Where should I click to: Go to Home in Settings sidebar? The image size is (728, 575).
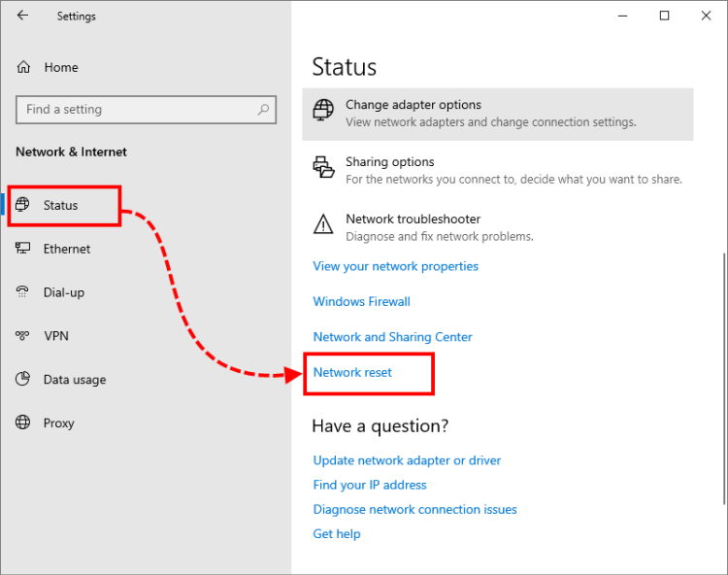pyautogui.click(x=60, y=67)
